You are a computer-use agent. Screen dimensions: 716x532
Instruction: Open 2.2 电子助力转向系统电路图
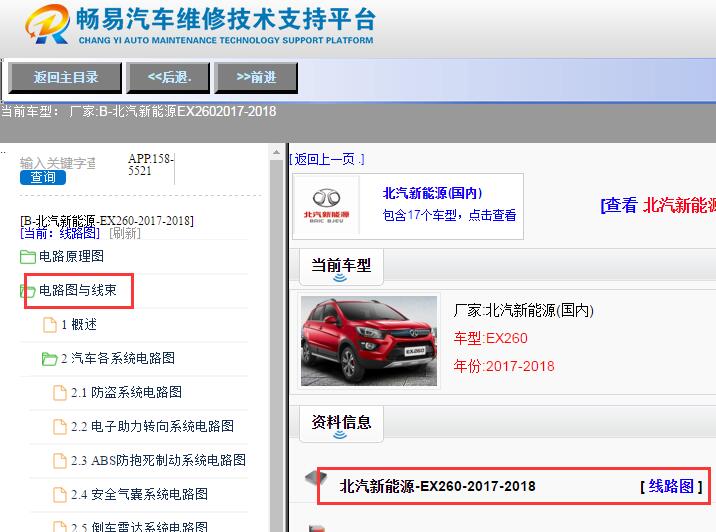tap(153, 426)
